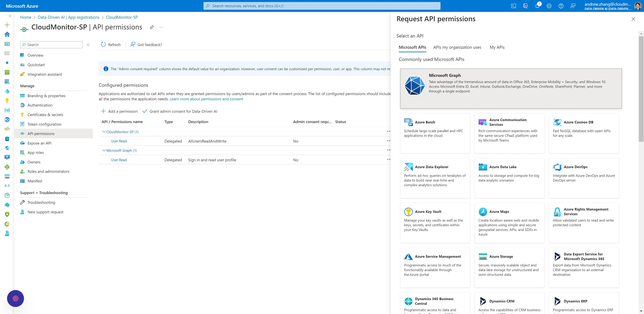The height and width of the screenshot is (314, 644).
Task: Click the Create a resource plus icon
Action: pos(7,25)
